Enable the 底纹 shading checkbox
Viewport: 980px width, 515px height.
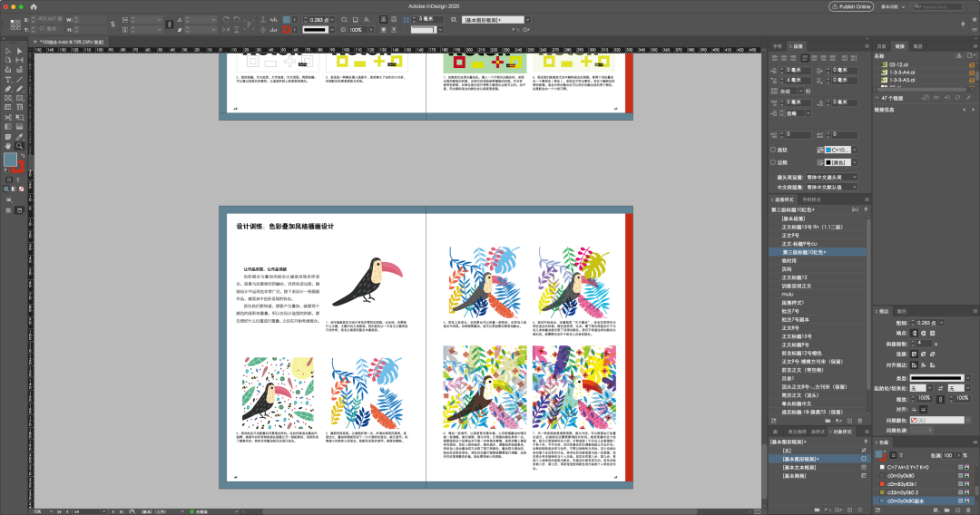tap(773, 150)
